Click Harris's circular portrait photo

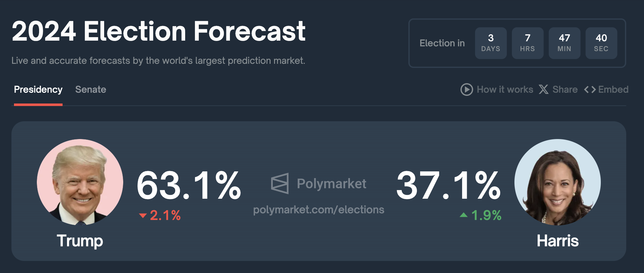pyautogui.click(x=557, y=182)
